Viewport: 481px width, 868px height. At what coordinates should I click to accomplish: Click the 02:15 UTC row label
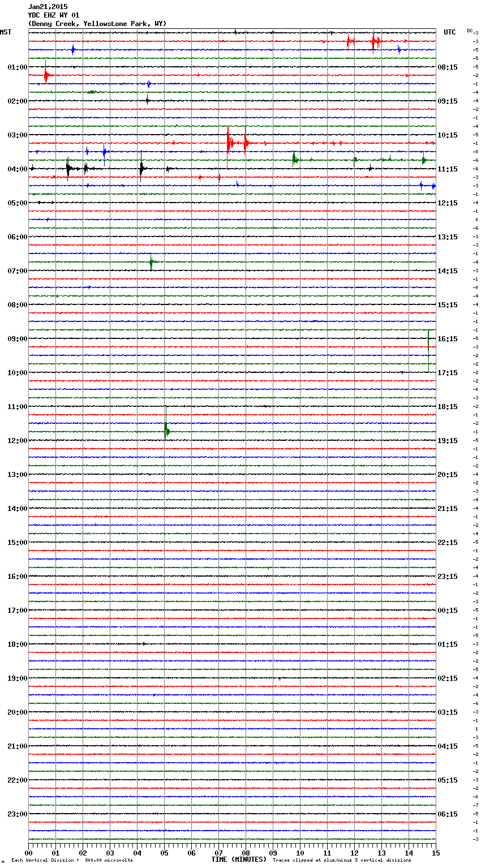[448, 678]
